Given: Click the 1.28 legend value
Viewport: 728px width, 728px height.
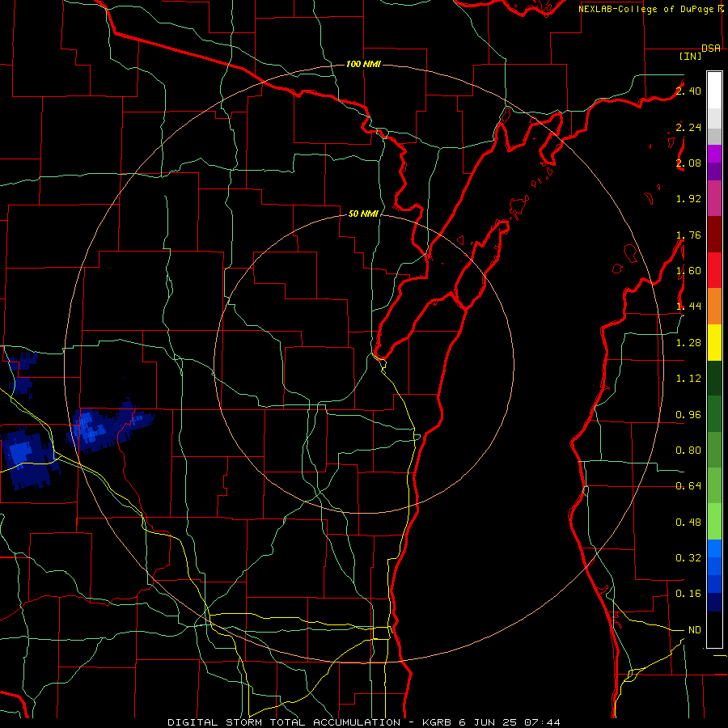Looking at the screenshot, I should 688,343.
